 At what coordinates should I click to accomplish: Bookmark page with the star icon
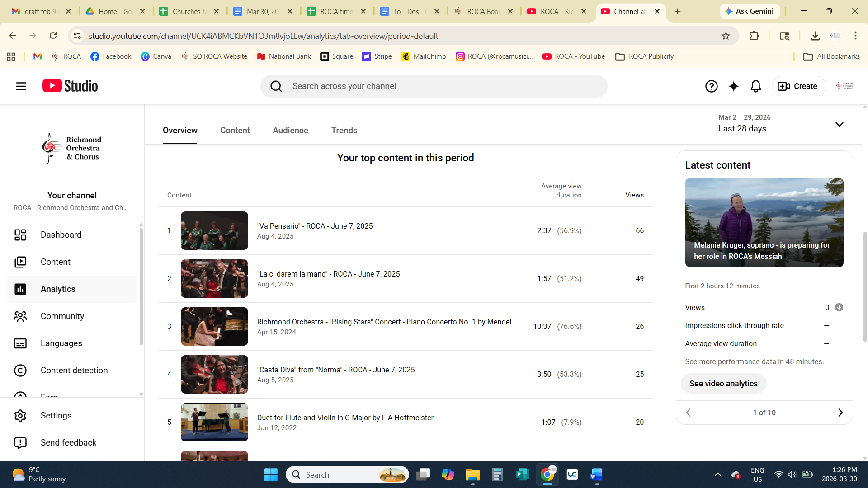tap(726, 36)
